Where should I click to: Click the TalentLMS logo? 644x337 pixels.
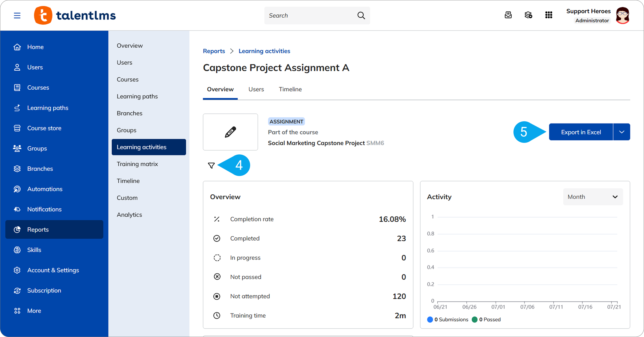pyautogui.click(x=75, y=15)
